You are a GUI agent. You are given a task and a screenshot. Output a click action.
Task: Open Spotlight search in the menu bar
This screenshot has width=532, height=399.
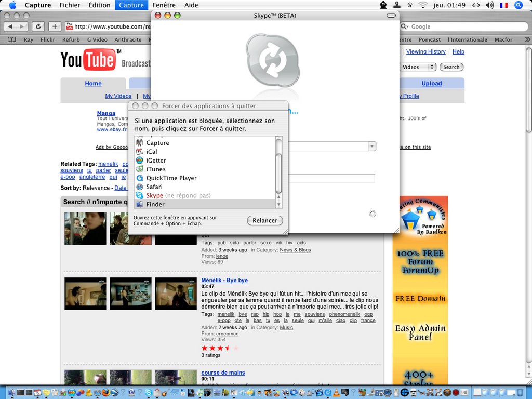pos(518,5)
